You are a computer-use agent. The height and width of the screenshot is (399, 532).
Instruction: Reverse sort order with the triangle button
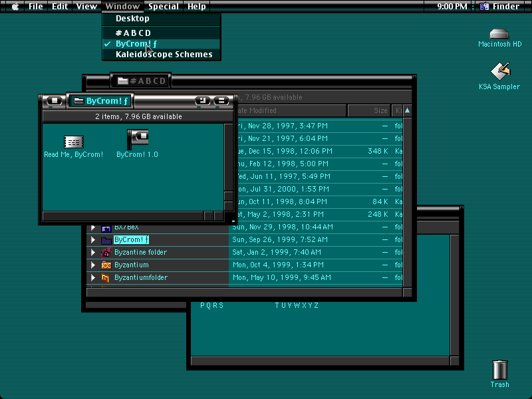[407, 110]
